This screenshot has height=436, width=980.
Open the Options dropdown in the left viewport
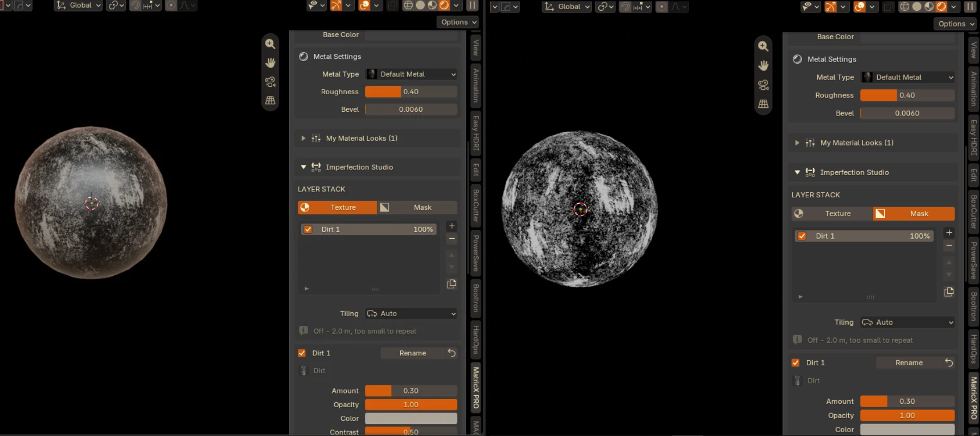457,22
